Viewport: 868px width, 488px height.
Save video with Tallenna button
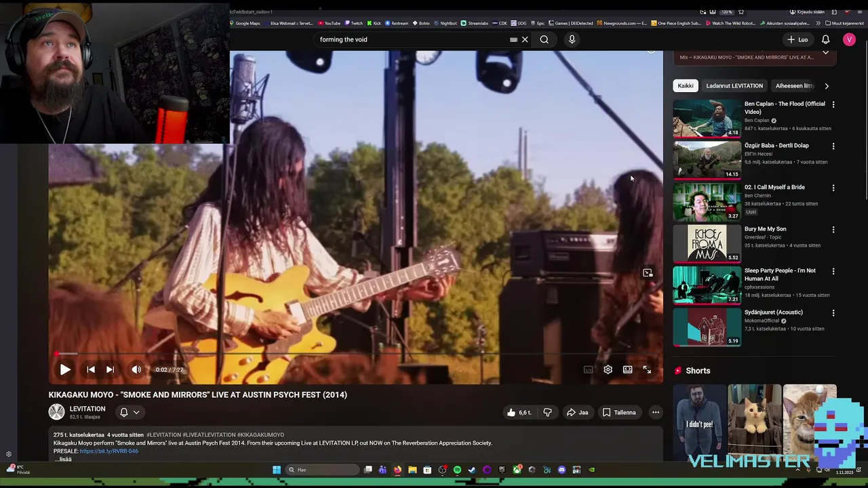tap(619, 412)
